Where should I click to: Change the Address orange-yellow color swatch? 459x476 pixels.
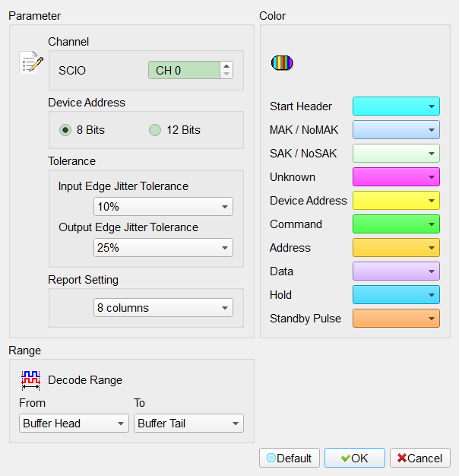pyautogui.click(x=396, y=247)
